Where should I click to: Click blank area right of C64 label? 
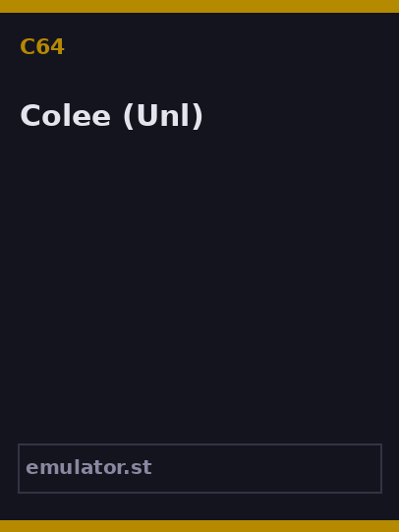231,47
